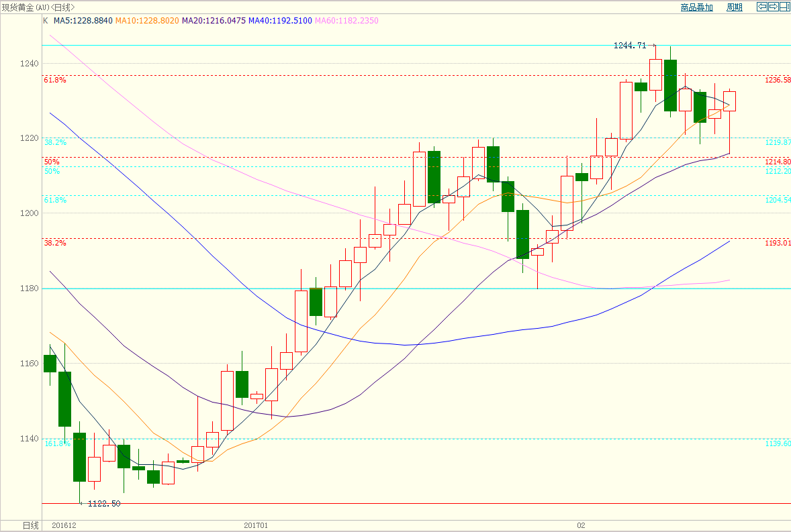Click the red 50% retracement label

(x=52, y=161)
